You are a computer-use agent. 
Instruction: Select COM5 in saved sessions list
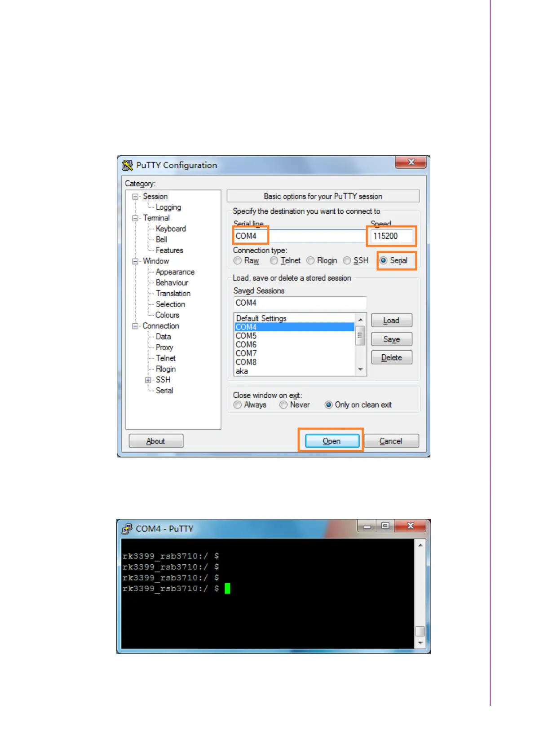click(246, 336)
